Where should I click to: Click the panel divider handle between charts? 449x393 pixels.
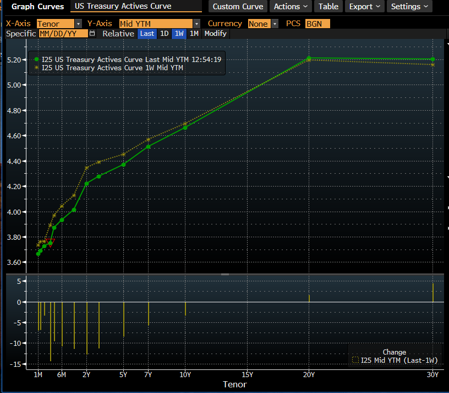225,274
